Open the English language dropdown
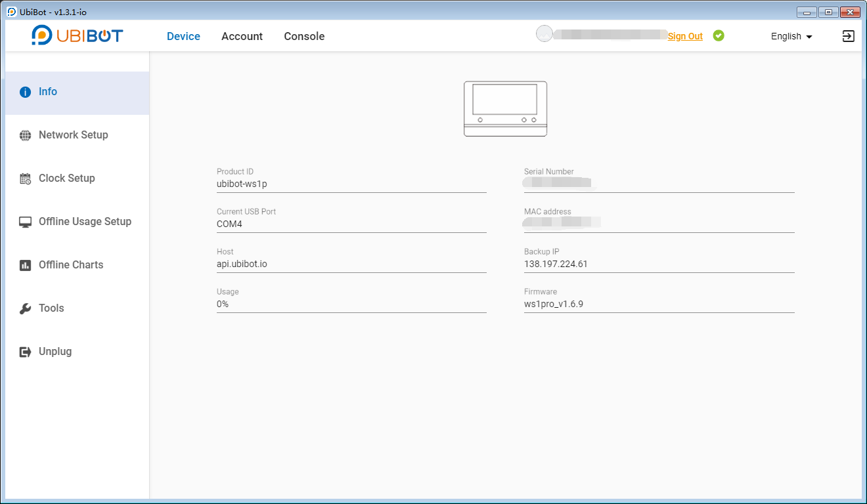The width and height of the screenshot is (867, 504). tap(791, 37)
